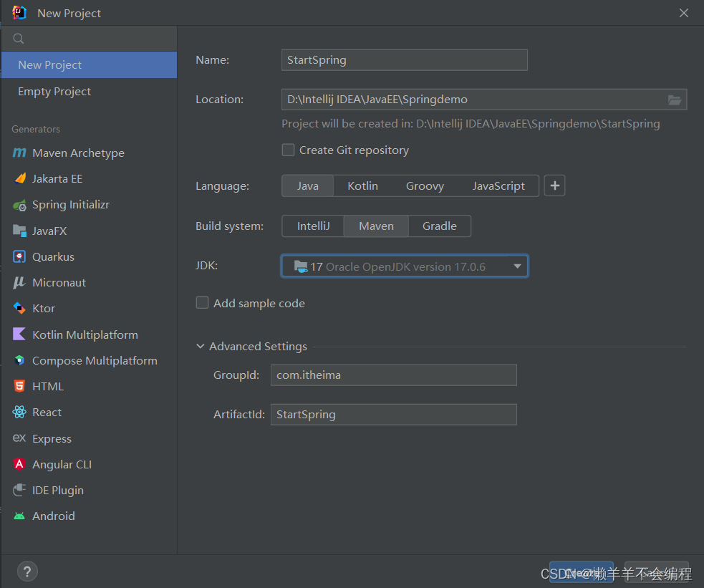Click the Compose Multiplatform hexagon icon

point(19,360)
